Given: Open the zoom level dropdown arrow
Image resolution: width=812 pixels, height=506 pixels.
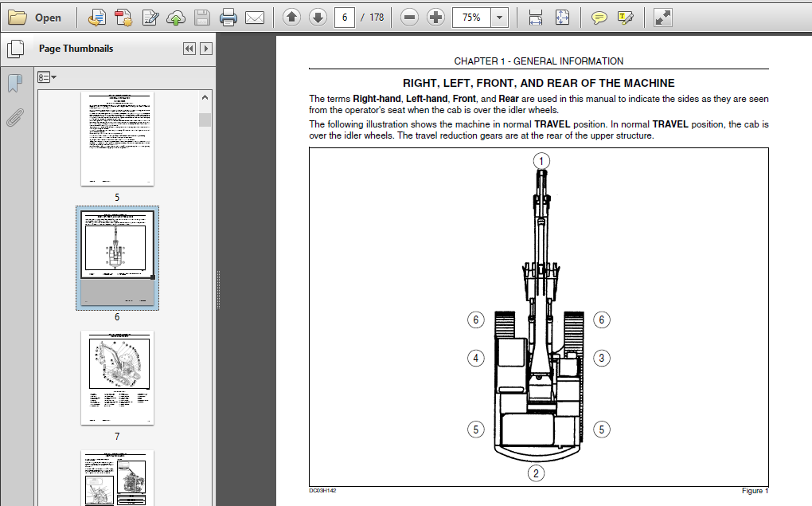Looking at the screenshot, I should [x=499, y=18].
